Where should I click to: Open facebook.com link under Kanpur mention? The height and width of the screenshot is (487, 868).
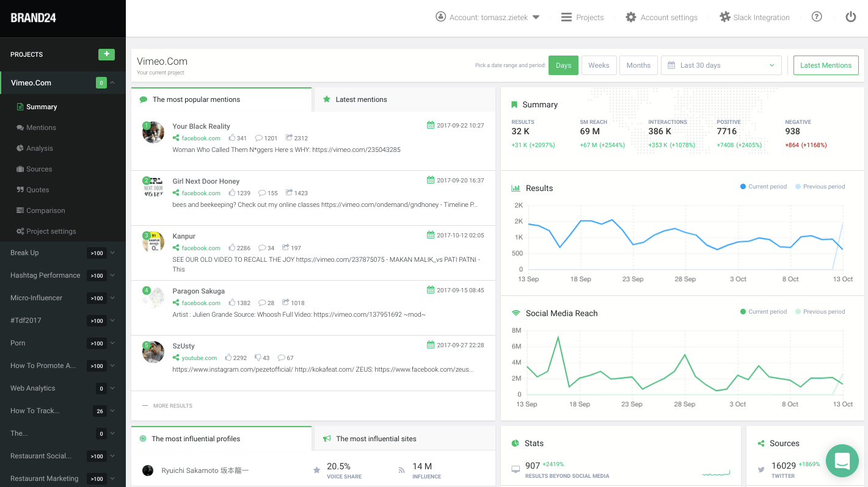(200, 248)
